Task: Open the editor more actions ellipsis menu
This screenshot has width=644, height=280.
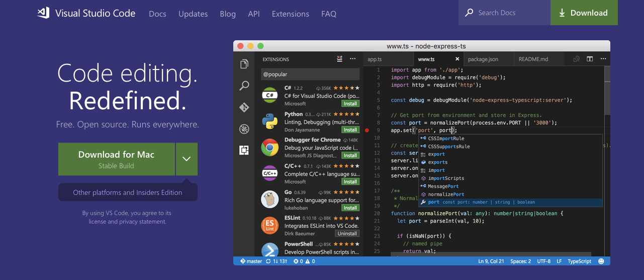Action: coord(603,59)
